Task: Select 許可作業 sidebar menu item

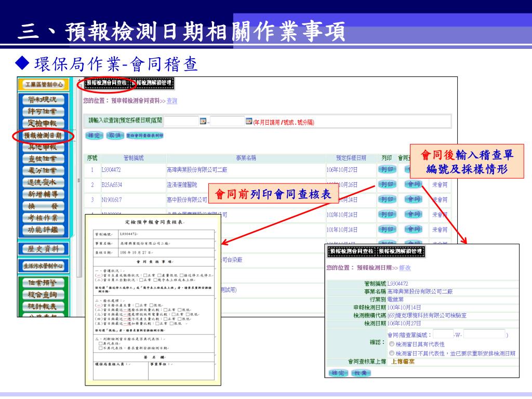Action: (43, 112)
